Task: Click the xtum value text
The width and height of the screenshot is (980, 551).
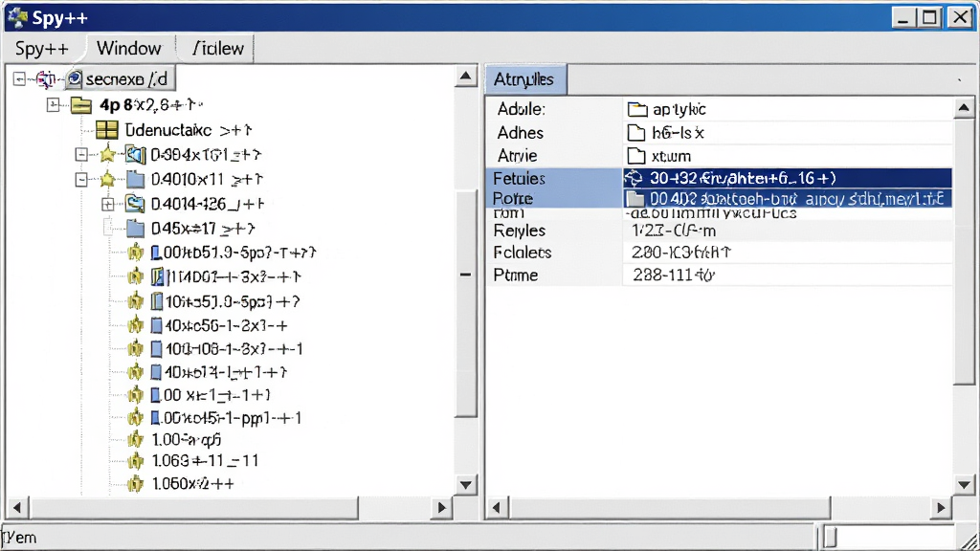Action: click(671, 156)
